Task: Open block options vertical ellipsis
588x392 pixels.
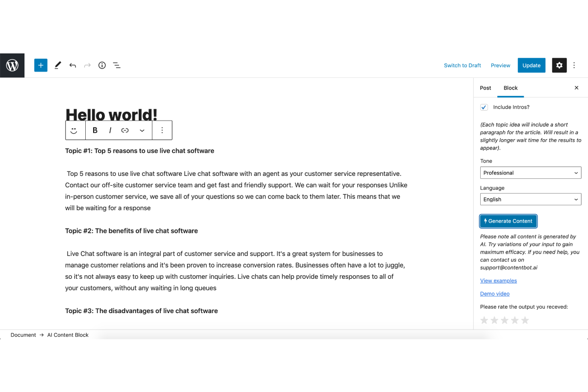Action: pyautogui.click(x=162, y=130)
